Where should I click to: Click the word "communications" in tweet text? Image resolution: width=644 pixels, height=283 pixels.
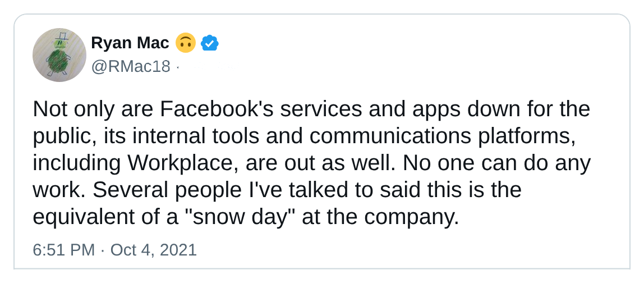(390, 136)
